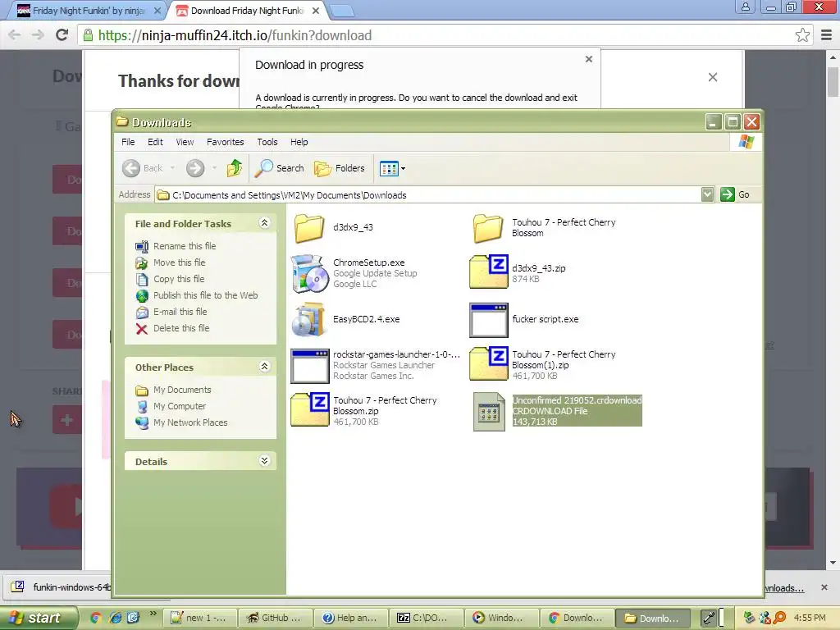Image resolution: width=840 pixels, height=630 pixels.
Task: Click Move this file
Action: 179,262
